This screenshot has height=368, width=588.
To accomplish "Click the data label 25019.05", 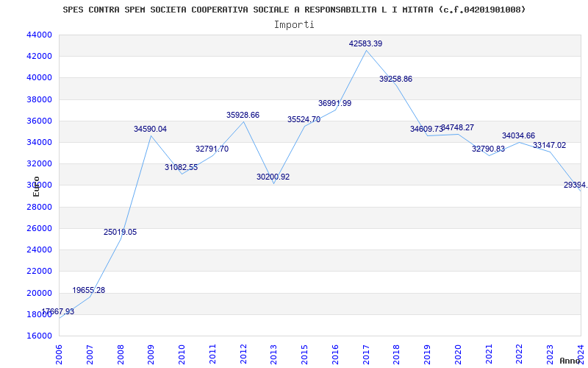I will pos(120,232).
